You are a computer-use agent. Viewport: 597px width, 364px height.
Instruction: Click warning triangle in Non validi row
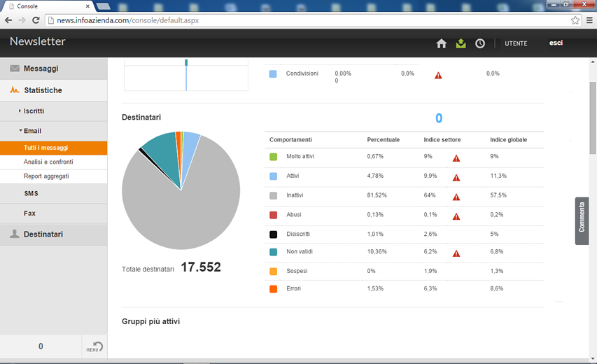click(x=456, y=253)
